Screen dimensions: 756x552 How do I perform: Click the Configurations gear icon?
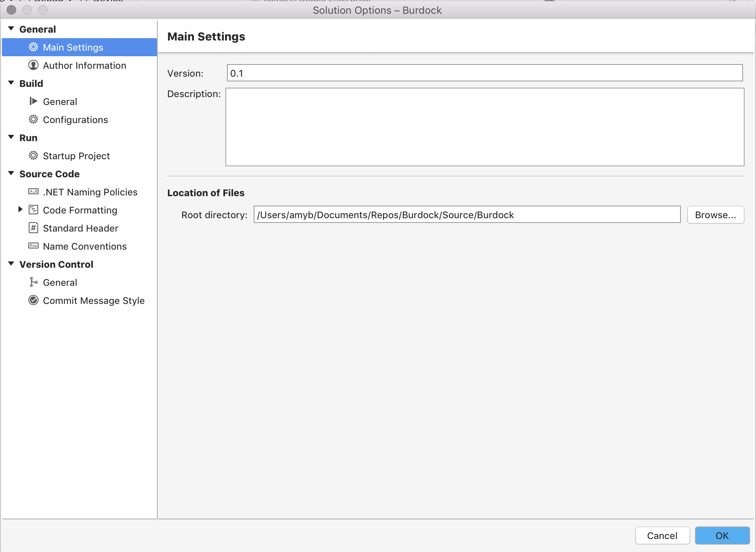coord(33,120)
